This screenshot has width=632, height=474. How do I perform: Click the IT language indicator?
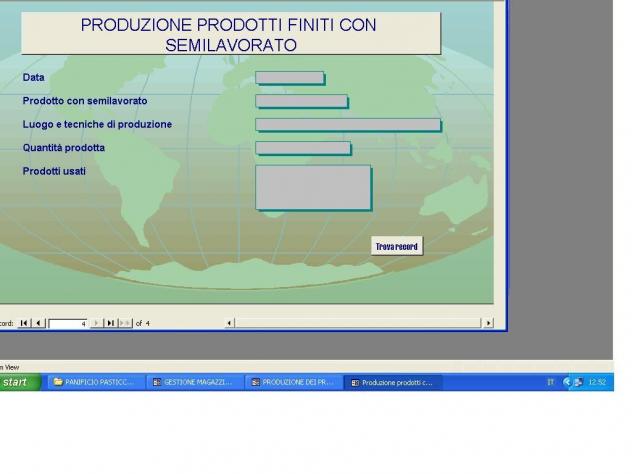point(550,382)
